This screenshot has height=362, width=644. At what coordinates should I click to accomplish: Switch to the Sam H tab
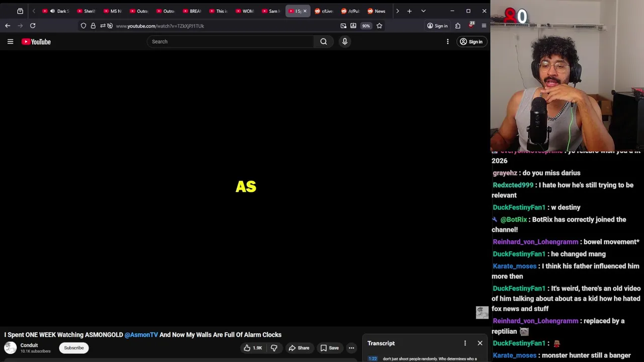tap(271, 11)
